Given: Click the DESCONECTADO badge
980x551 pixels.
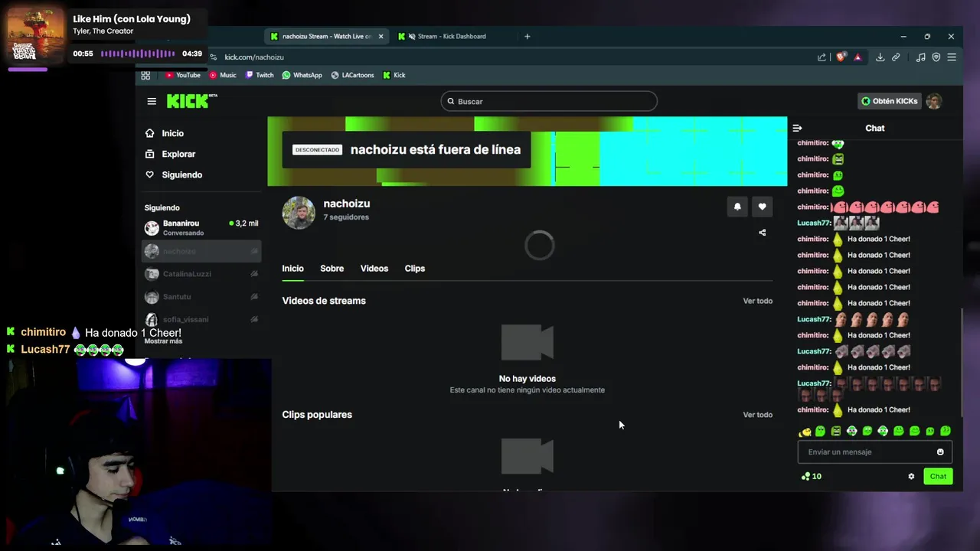Looking at the screenshot, I should click(317, 150).
